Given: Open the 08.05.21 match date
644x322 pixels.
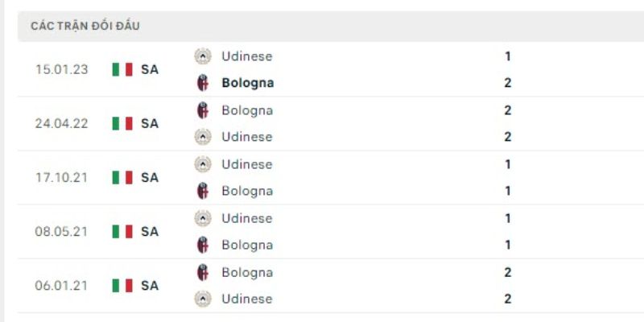Looking at the screenshot, I should (x=62, y=231).
